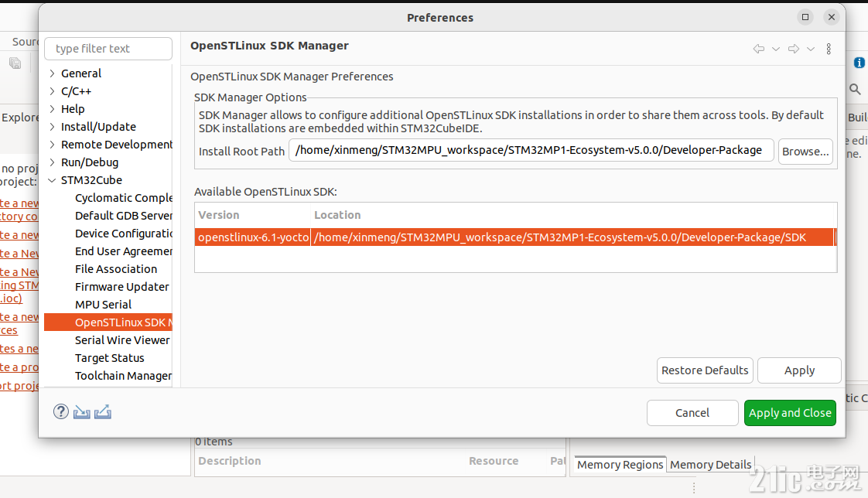The height and width of the screenshot is (498, 868).
Task: Click the blue info icon in IDE window
Action: pyautogui.click(x=859, y=63)
